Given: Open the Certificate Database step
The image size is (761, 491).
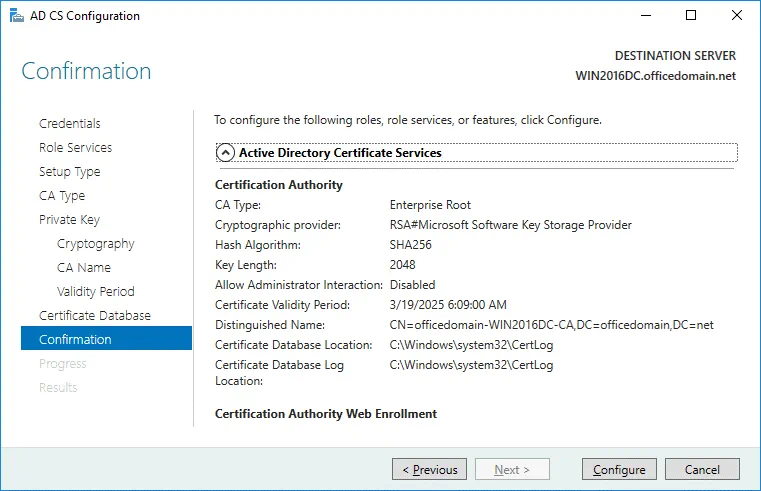Looking at the screenshot, I should 95,316.
